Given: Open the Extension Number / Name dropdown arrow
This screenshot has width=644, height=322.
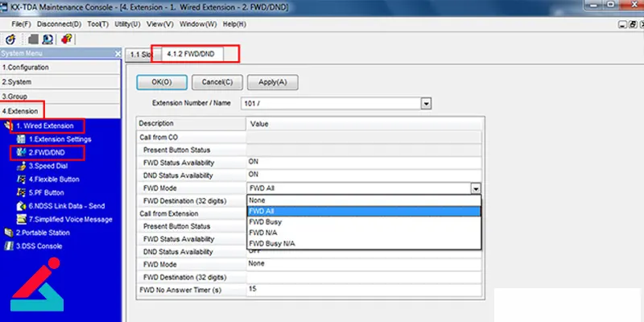Looking at the screenshot, I should [x=427, y=104].
